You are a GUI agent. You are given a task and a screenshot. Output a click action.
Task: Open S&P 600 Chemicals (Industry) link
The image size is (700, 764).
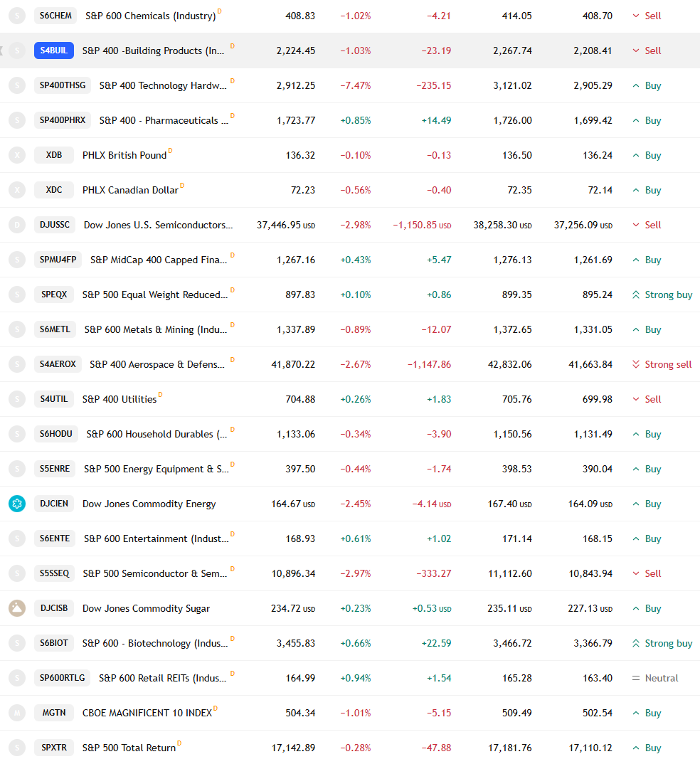coord(151,16)
